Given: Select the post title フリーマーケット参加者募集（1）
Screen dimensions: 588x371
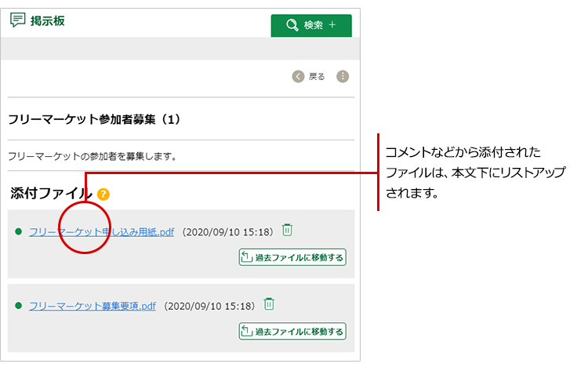Looking at the screenshot, I should pos(94,120).
